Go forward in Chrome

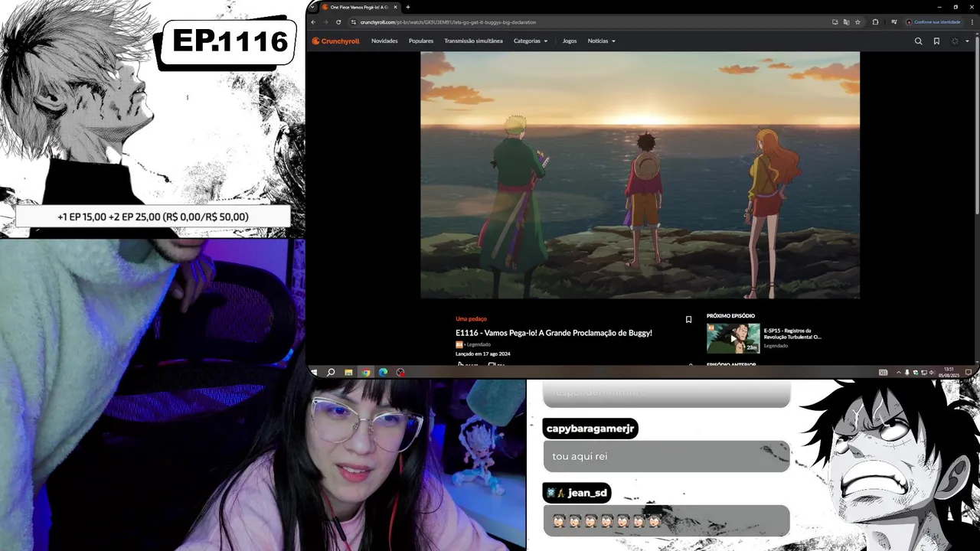click(325, 22)
